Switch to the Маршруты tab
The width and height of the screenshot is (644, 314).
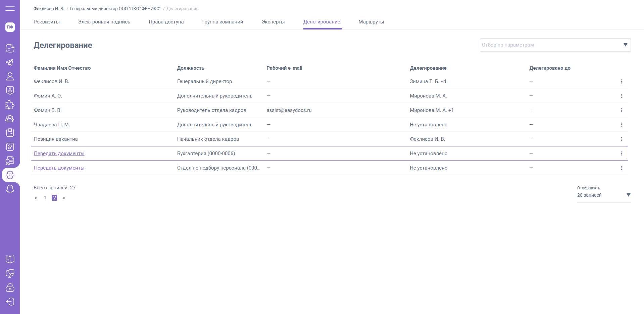[x=371, y=22]
